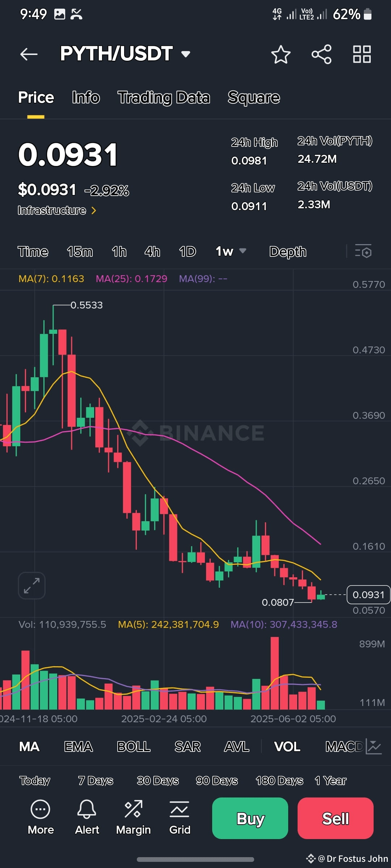Viewport: 391px width, 868px height.
Task: Toggle the VOL sub-indicator
Action: pos(287,746)
